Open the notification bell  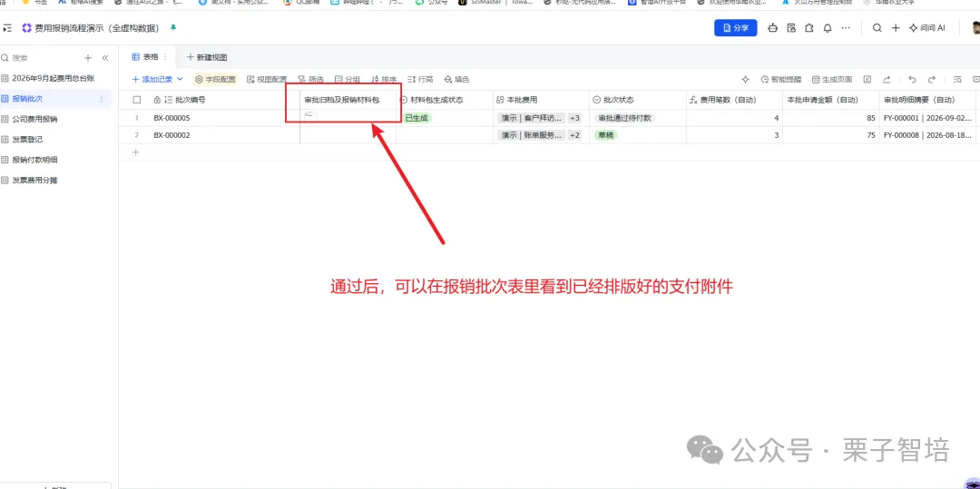828,28
